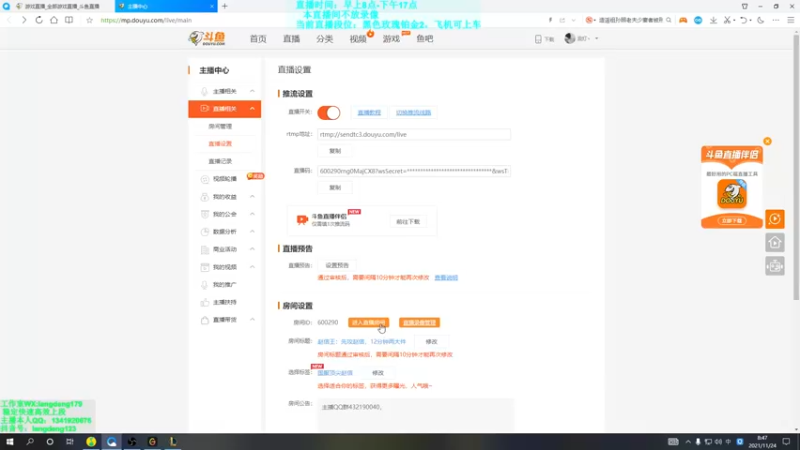Reload the page with the refresh icon
Viewport: 800px width, 450px height.
pyautogui.click(x=39, y=20)
